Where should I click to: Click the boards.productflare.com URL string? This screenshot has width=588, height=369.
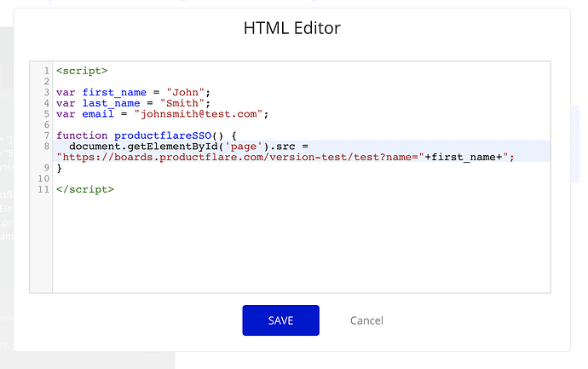coord(240,157)
